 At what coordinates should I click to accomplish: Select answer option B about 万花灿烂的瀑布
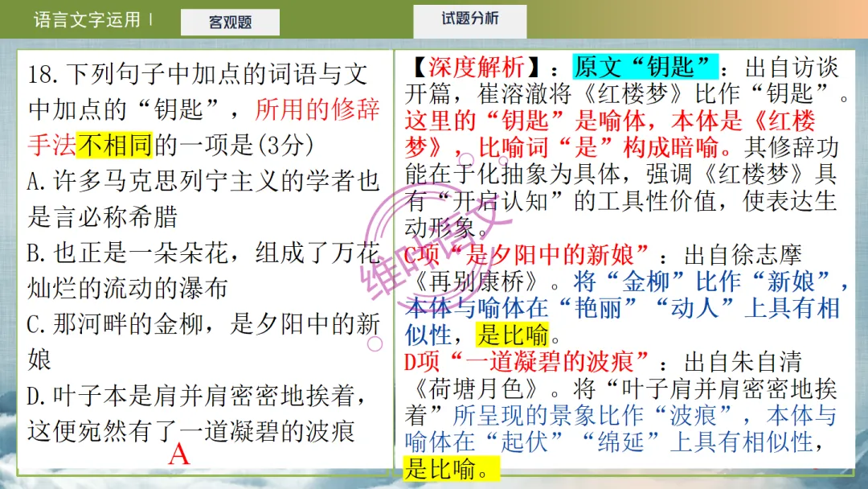tap(193, 265)
